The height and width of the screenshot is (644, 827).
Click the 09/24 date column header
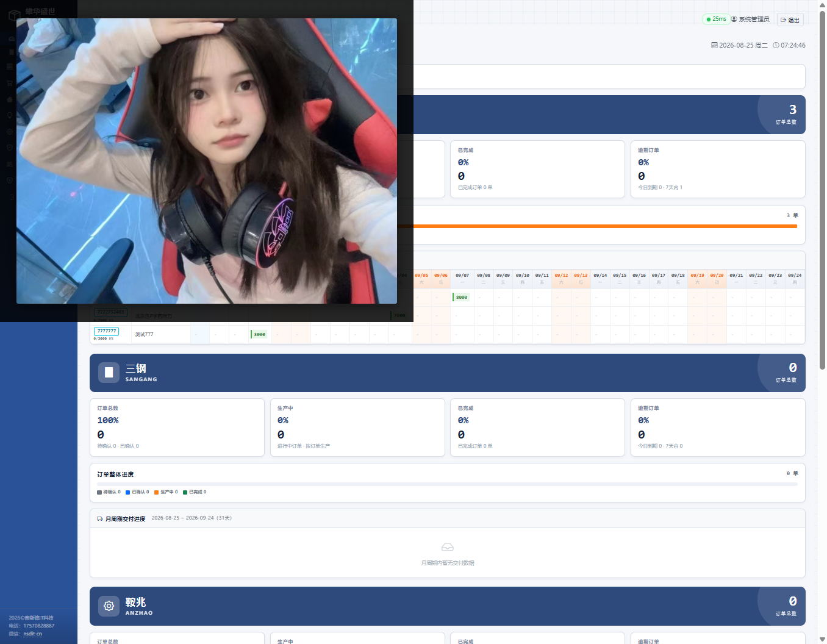tap(795, 278)
